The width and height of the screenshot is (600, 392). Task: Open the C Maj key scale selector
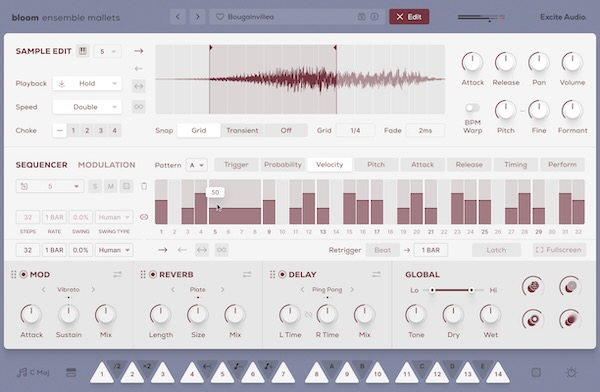[33, 372]
